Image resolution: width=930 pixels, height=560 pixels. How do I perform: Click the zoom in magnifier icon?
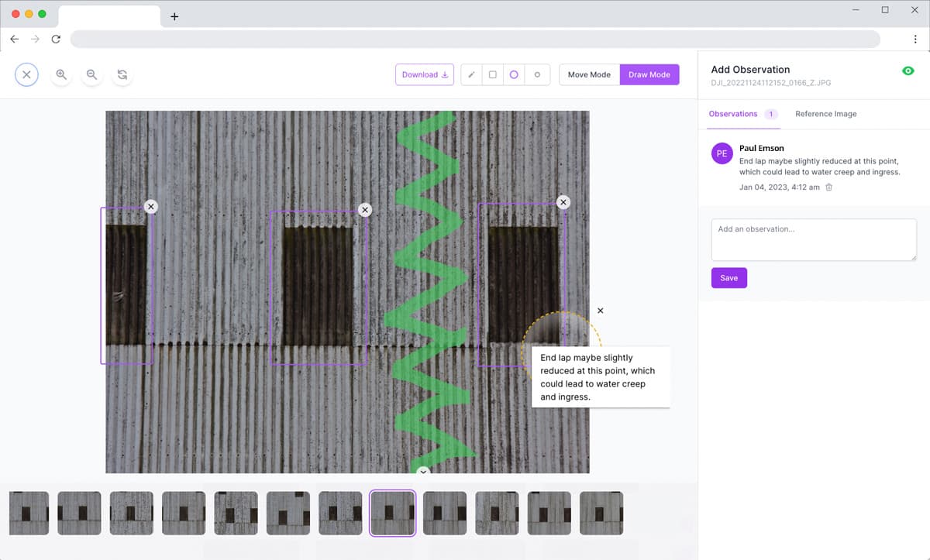(61, 74)
